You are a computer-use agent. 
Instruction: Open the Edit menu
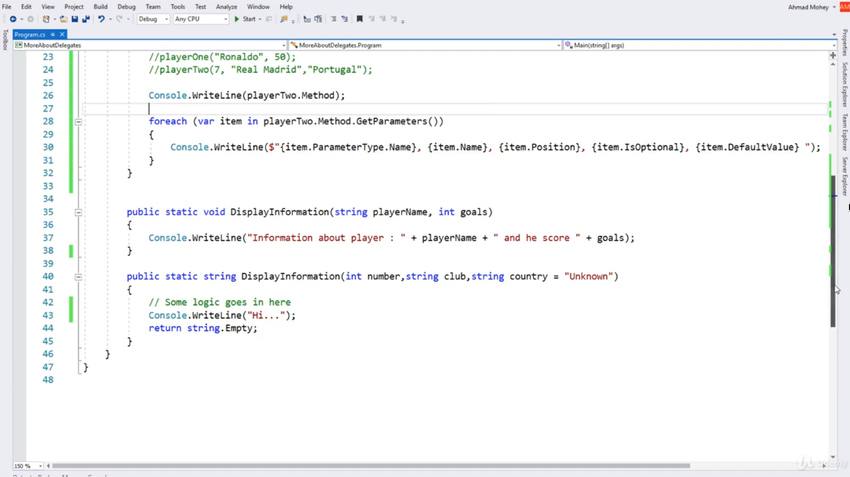coord(26,7)
